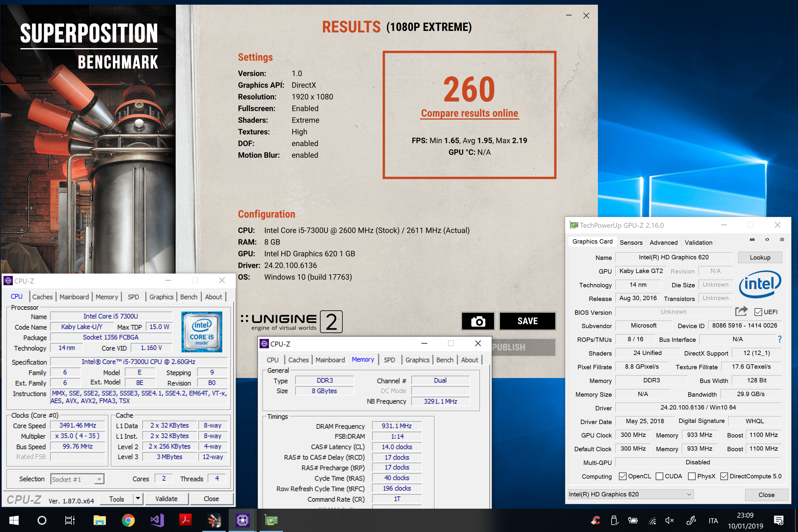The image size is (798, 532).
Task: Open Visual Studio from the taskbar
Action: 157,520
